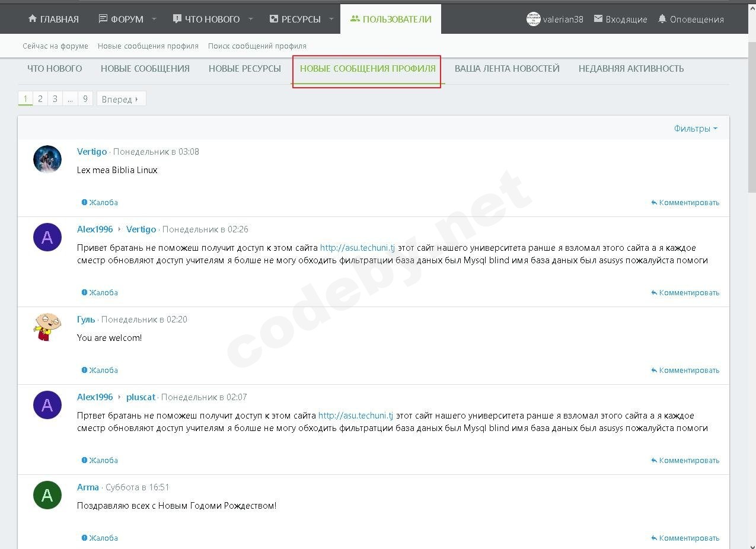The height and width of the screenshot is (549, 756).
Task: Click the vertical page scrollbar
Action: pyautogui.click(x=751, y=119)
